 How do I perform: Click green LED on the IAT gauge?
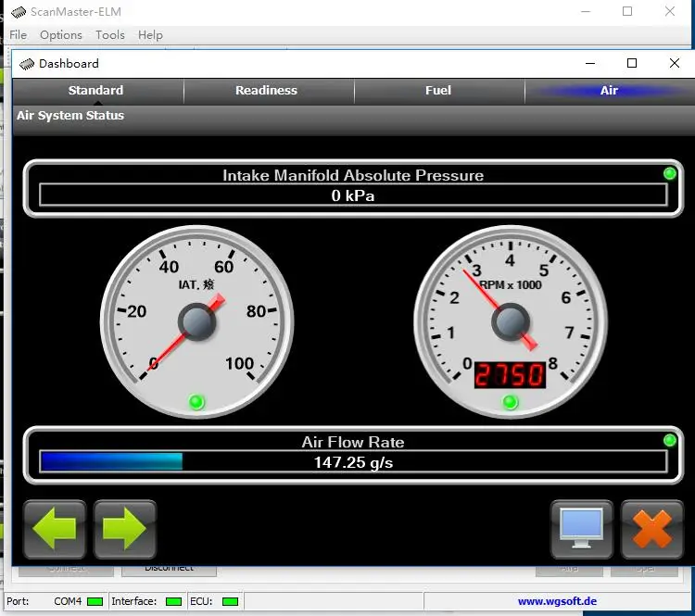point(196,402)
